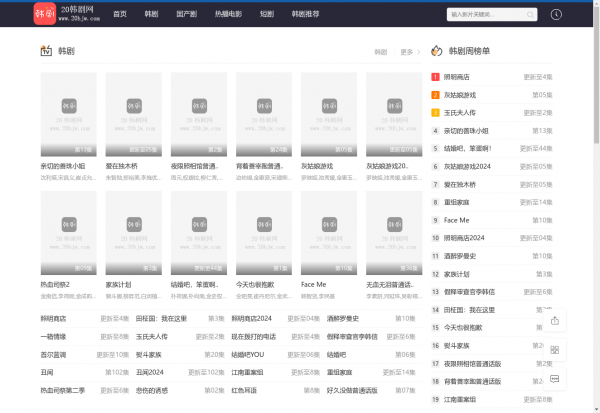Click the flame icon beside 韩剧周榜单
Screen dimensions: 600x413
click(x=436, y=51)
